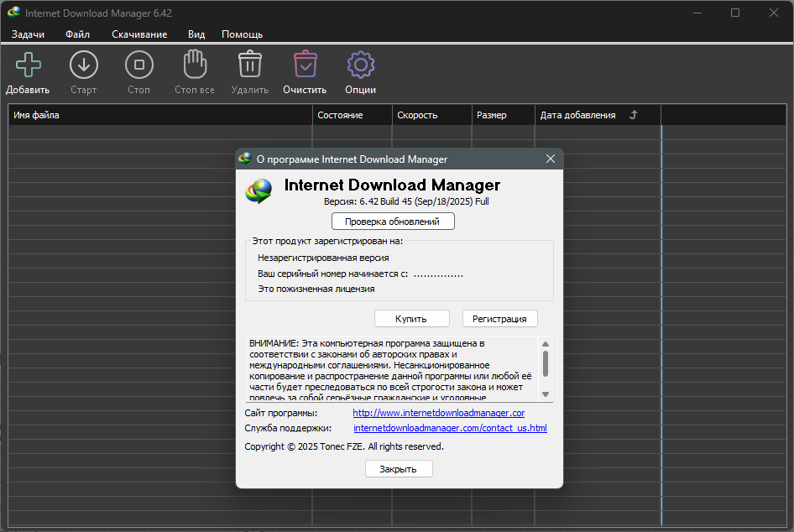
Task: Open the contact_us.html support link
Action: coord(450,428)
